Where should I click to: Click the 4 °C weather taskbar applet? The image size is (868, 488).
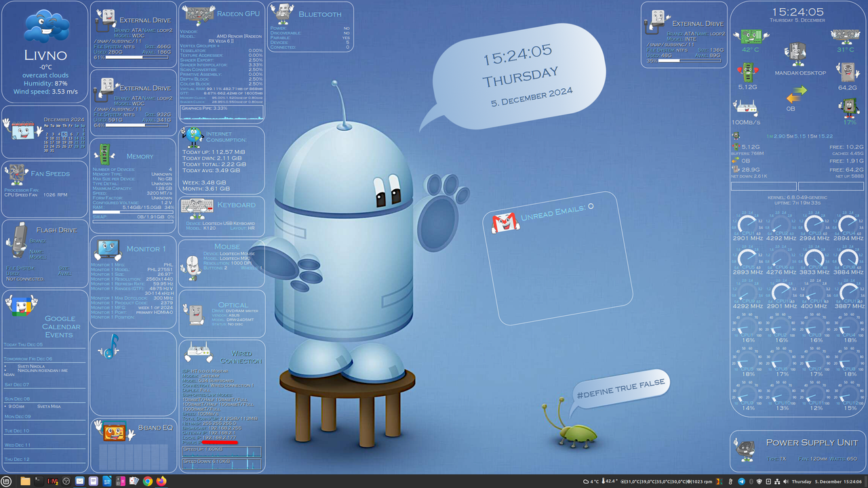point(591,481)
